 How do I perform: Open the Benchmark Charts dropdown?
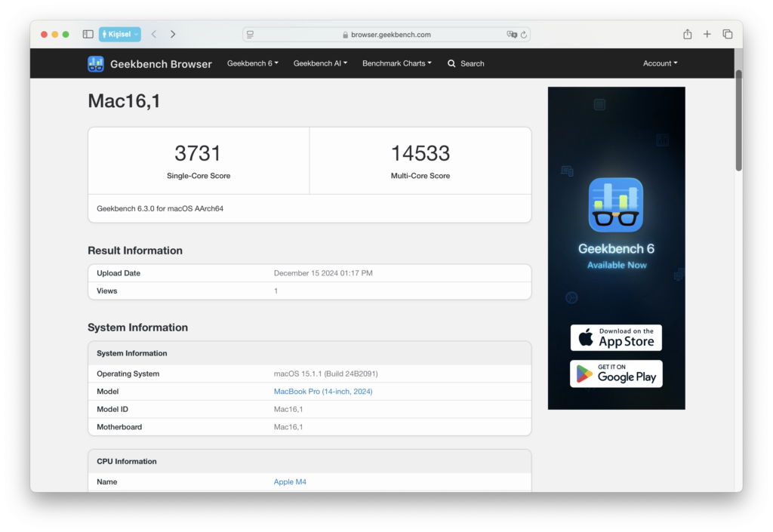tap(396, 63)
